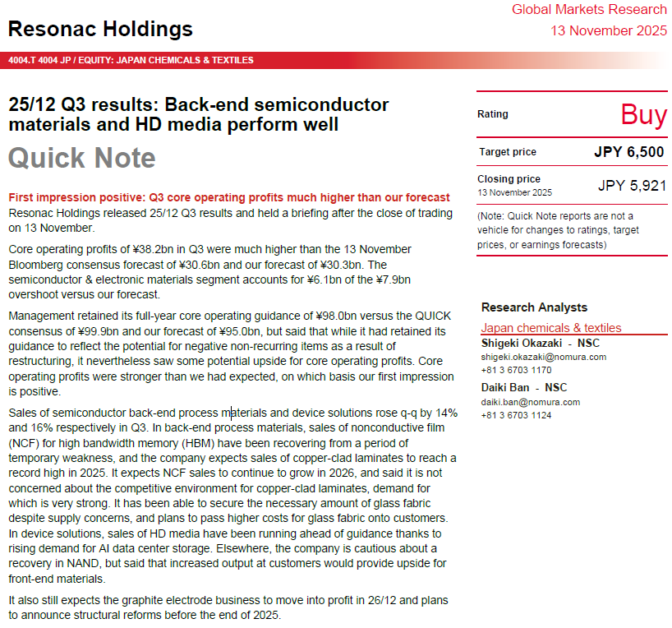Click the Research Analysts heading

point(534,307)
